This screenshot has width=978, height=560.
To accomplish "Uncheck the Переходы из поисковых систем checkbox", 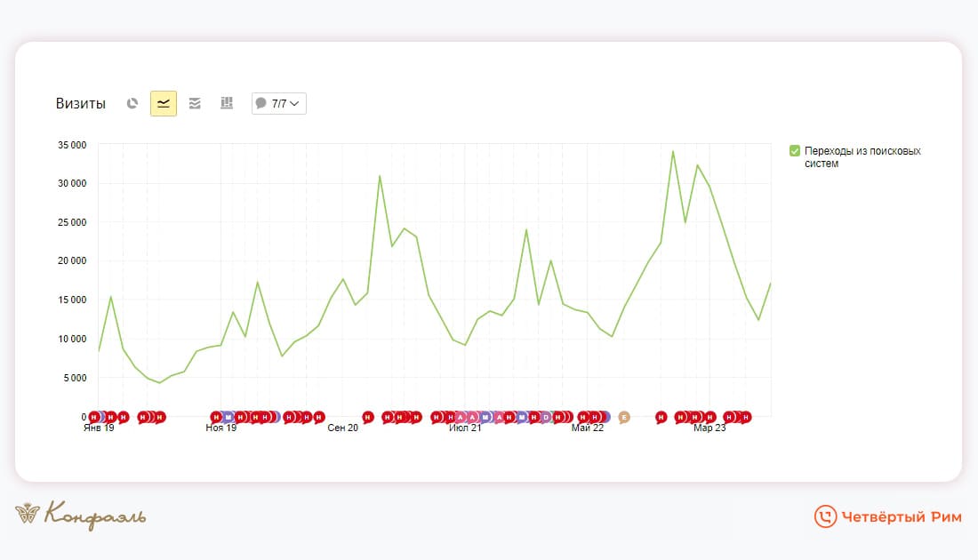I will tap(795, 151).
